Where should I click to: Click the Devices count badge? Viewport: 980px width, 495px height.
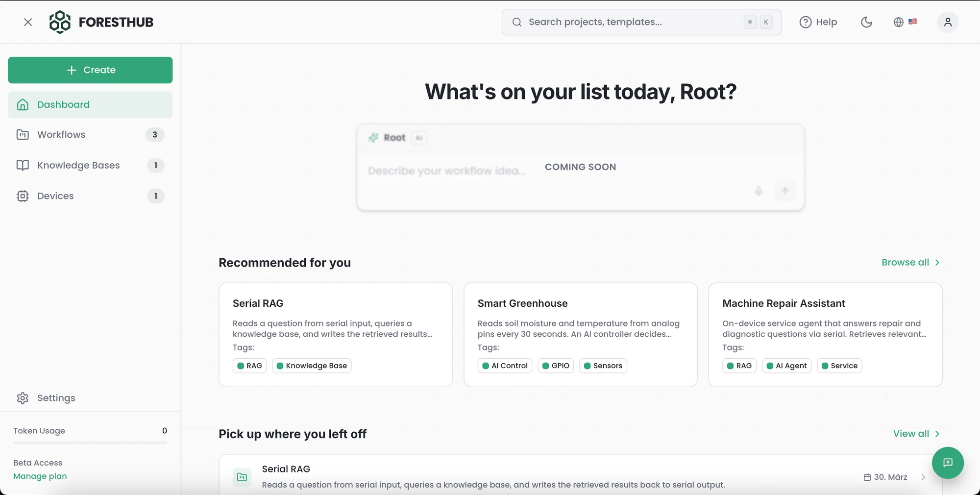(x=156, y=196)
